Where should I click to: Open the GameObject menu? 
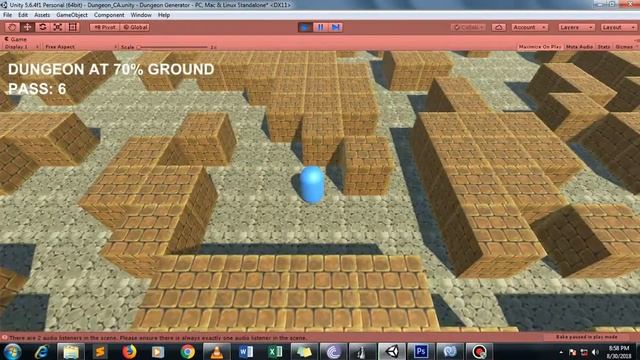click(72, 15)
